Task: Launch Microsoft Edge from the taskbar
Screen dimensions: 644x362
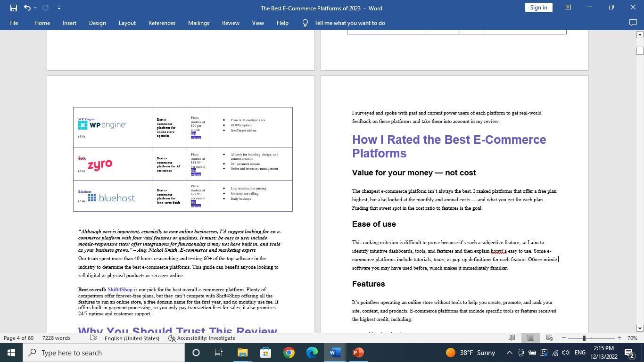Action: click(312, 353)
